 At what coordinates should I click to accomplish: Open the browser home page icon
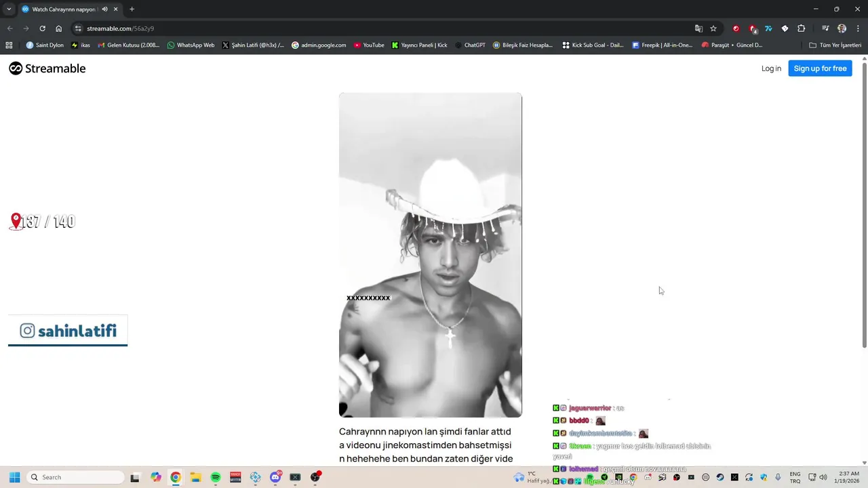pyautogui.click(x=59, y=28)
